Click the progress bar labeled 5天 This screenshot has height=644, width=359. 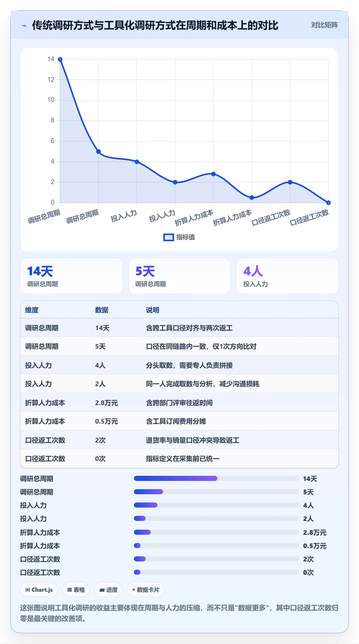216,492
